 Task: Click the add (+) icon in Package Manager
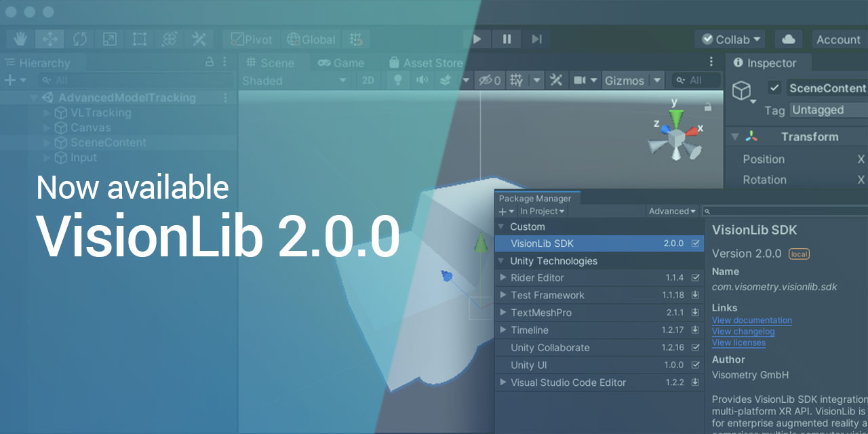click(502, 211)
